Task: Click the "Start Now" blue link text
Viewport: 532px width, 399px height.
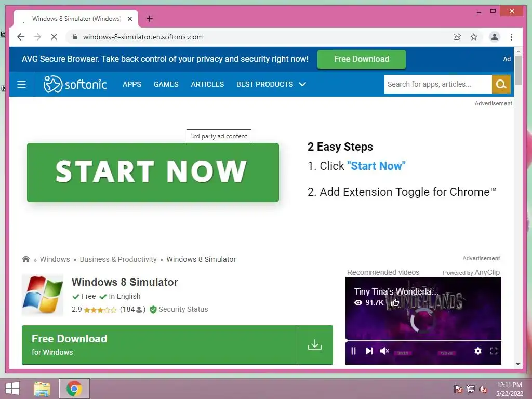Action: (376, 166)
